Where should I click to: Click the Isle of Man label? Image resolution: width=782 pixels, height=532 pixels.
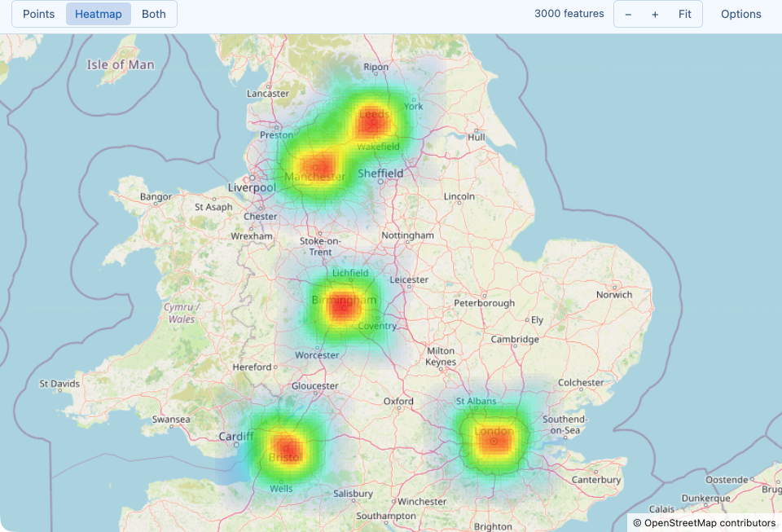pyautogui.click(x=121, y=65)
